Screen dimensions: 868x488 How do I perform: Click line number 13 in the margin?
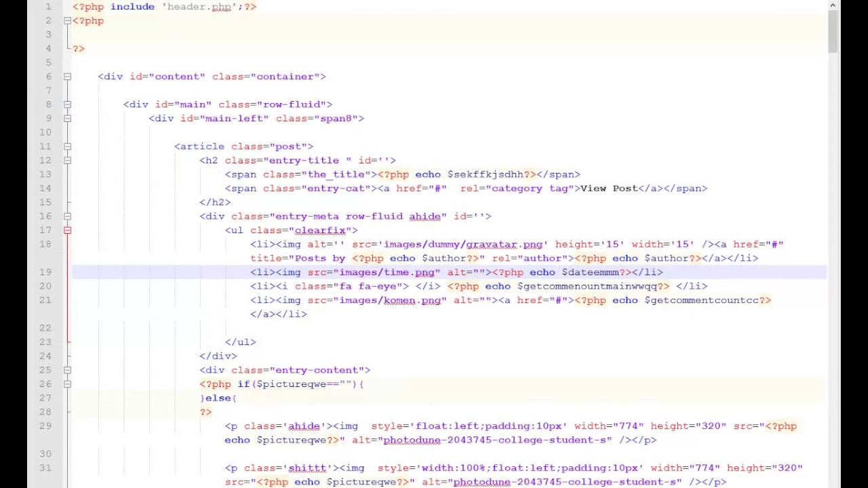click(x=45, y=174)
